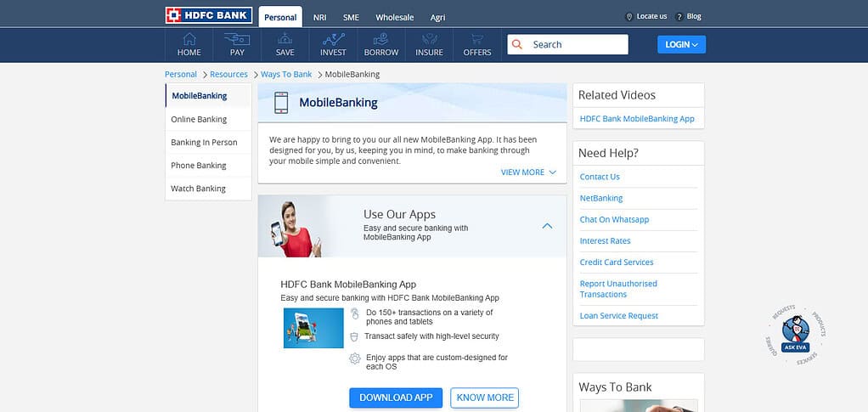Screen dimensions: 868x412
Task: Click the Use Our Apps heading
Action: tap(399, 214)
